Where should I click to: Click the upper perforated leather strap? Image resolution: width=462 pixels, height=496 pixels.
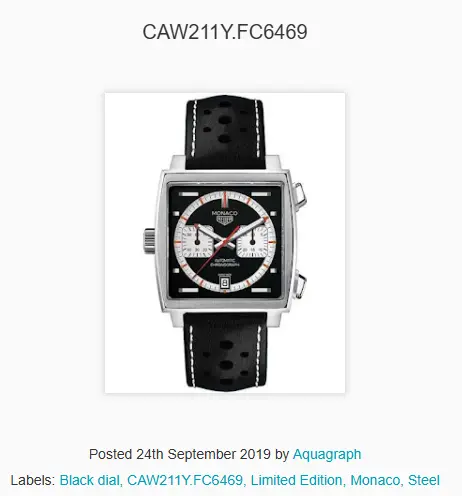click(x=225, y=133)
